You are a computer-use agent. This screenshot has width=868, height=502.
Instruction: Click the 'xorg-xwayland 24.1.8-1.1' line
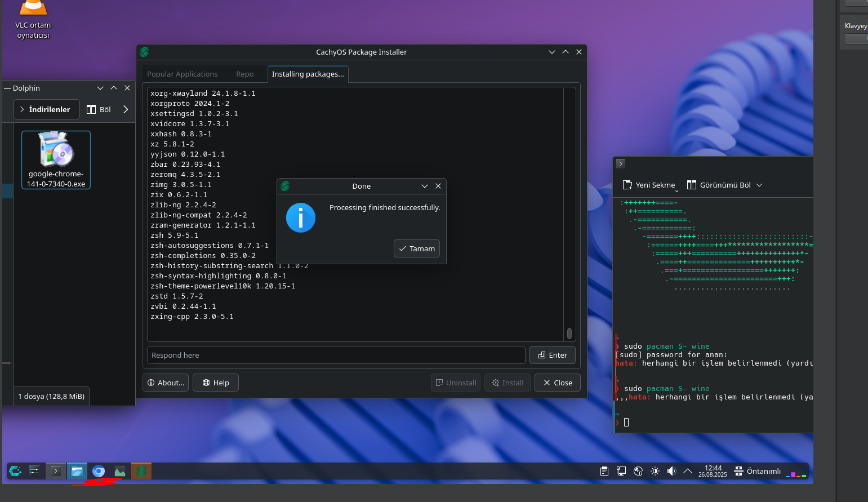[203, 94]
